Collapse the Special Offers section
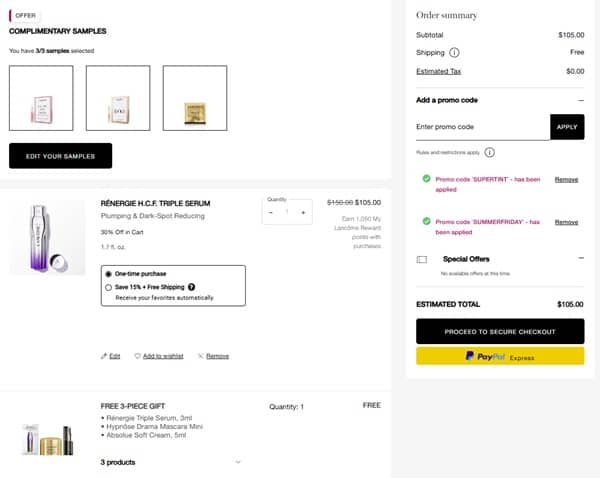Image resolution: width=600 pixels, height=478 pixels. (x=581, y=258)
